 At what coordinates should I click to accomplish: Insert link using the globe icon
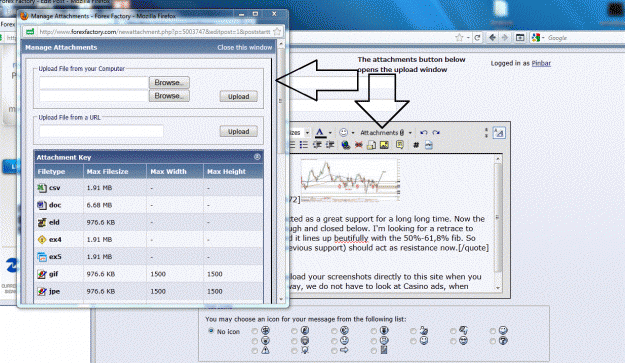coord(346,145)
